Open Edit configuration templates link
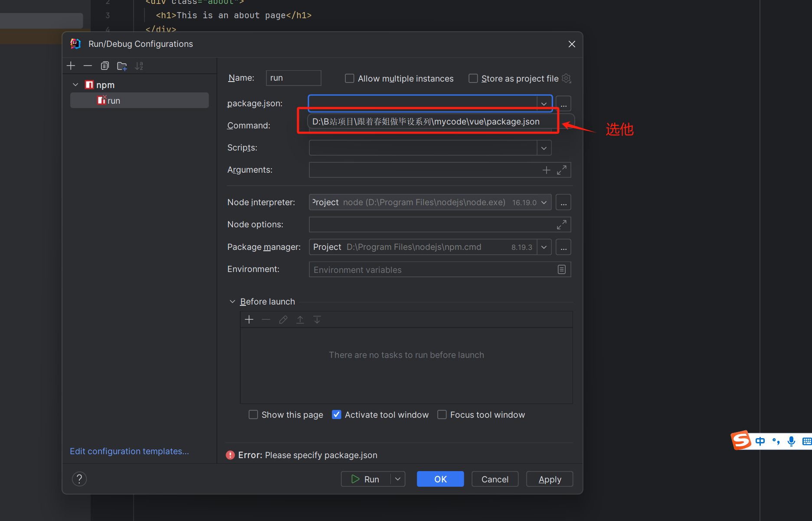Viewport: 812px width, 521px height. 129,451
